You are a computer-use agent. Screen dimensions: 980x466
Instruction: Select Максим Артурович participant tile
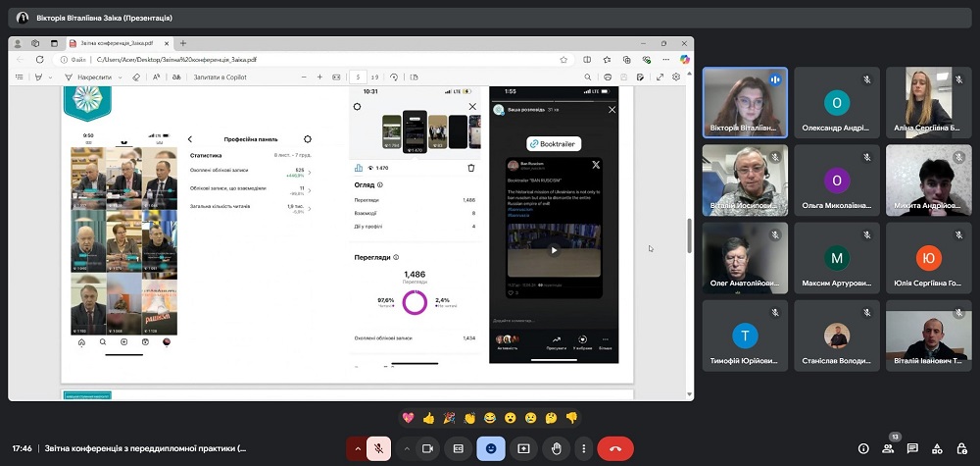tap(837, 257)
